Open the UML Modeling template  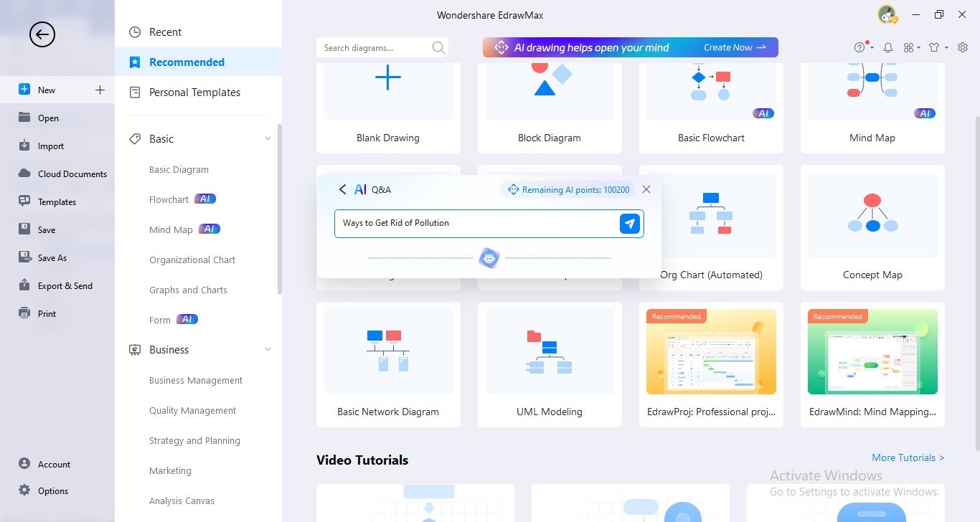(x=550, y=364)
